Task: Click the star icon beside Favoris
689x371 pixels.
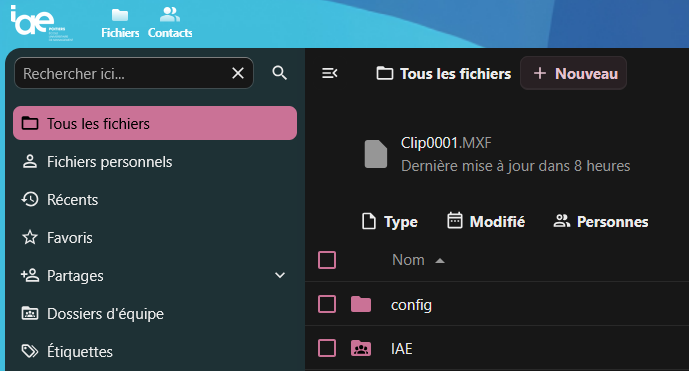Action: click(30, 237)
